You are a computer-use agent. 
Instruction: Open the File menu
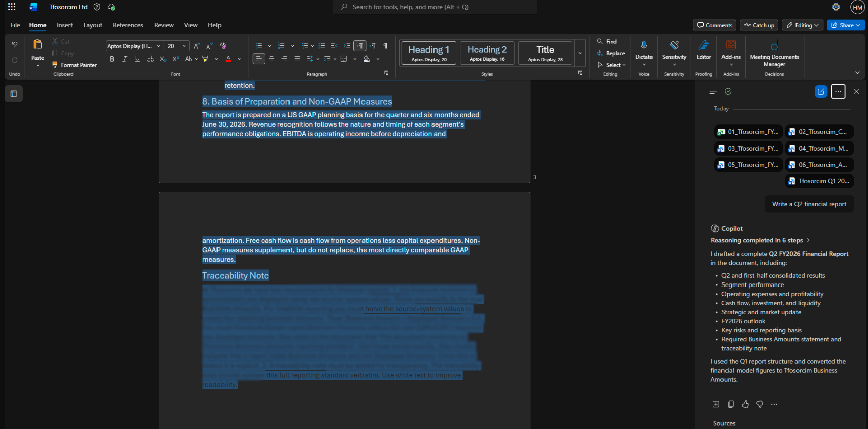[x=15, y=25]
